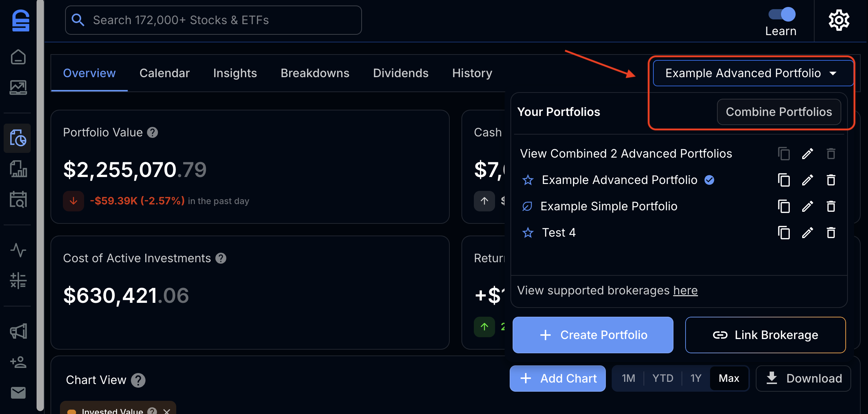Toggle the Learn switch off
The height and width of the screenshot is (414, 868).
[x=782, y=15]
